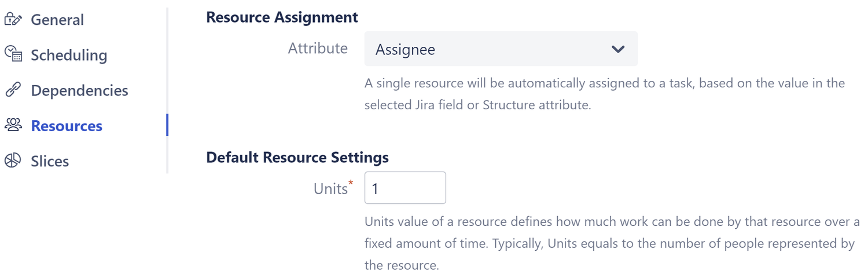Go to the Dependencies section
The height and width of the screenshot is (275, 868).
click(79, 91)
